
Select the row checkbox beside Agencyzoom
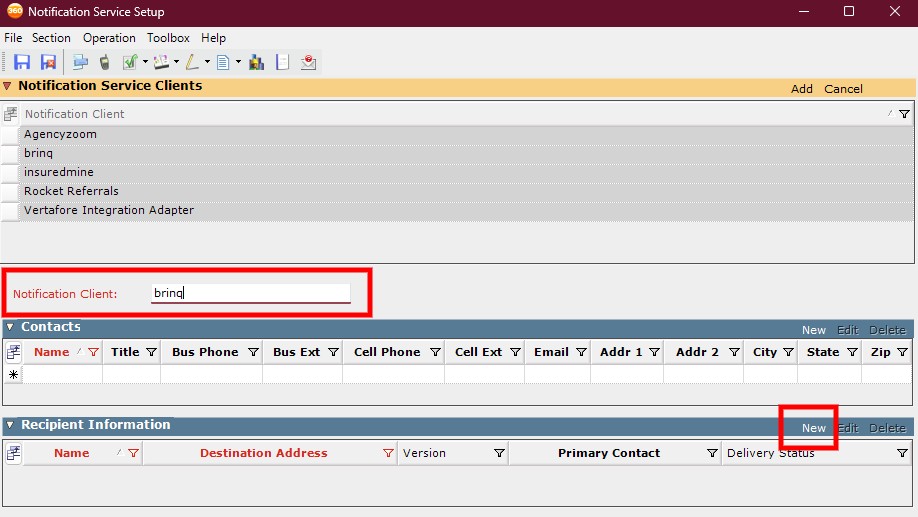[10, 134]
